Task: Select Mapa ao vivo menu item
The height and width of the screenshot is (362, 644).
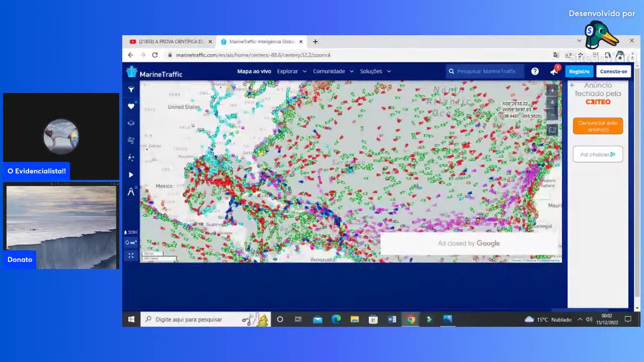Action: [254, 71]
